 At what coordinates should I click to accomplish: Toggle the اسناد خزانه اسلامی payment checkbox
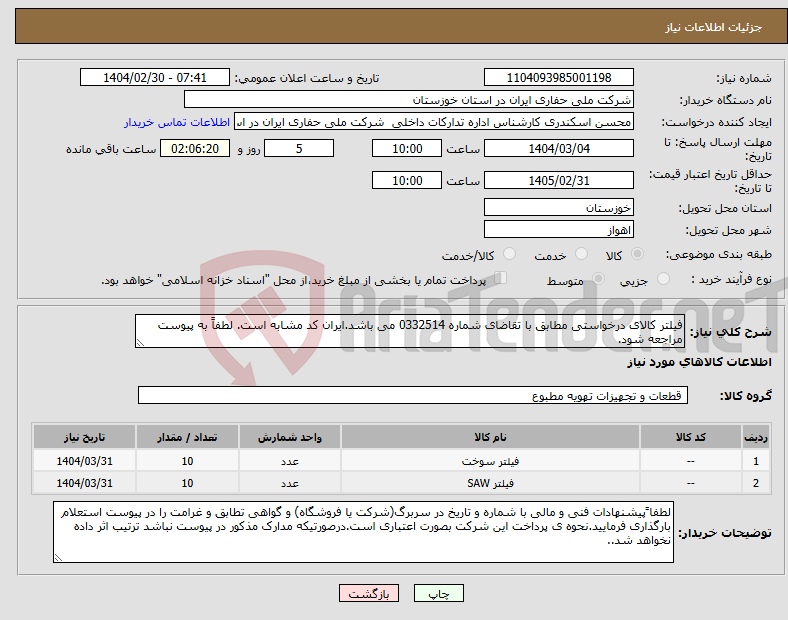500,278
